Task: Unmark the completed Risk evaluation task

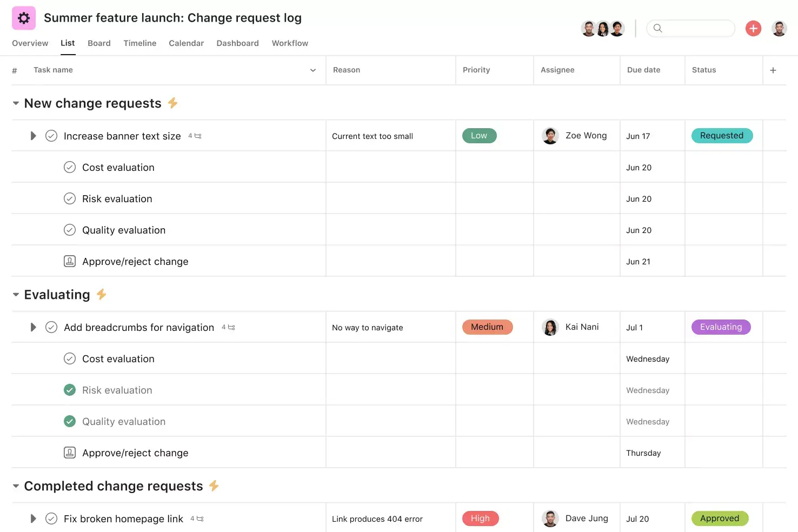Action: [x=70, y=389]
